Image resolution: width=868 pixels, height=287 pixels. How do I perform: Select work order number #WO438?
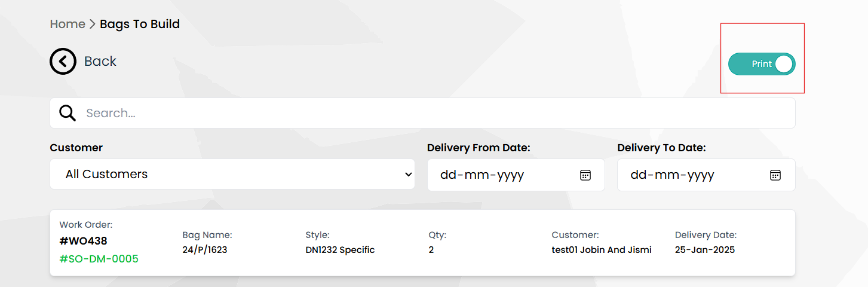pos(84,241)
